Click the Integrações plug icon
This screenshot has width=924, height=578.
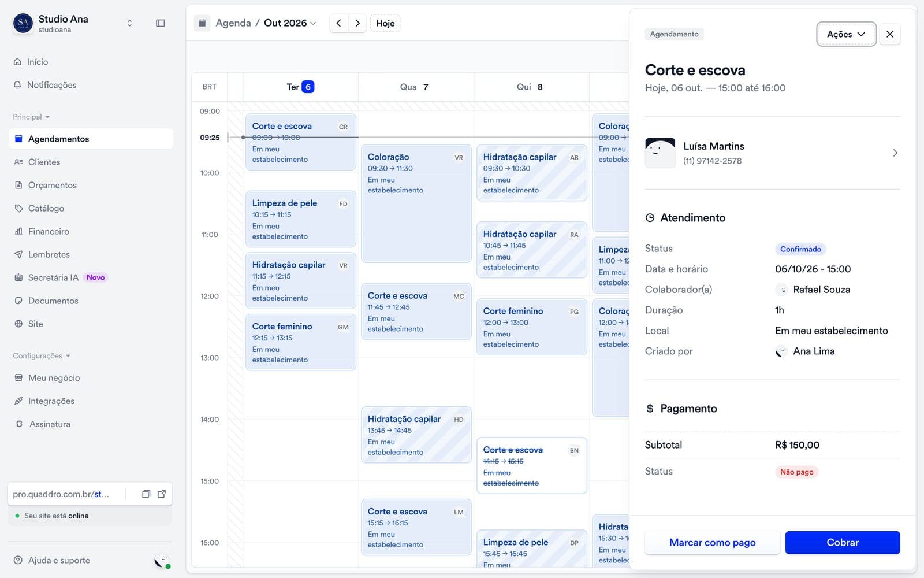tap(18, 401)
